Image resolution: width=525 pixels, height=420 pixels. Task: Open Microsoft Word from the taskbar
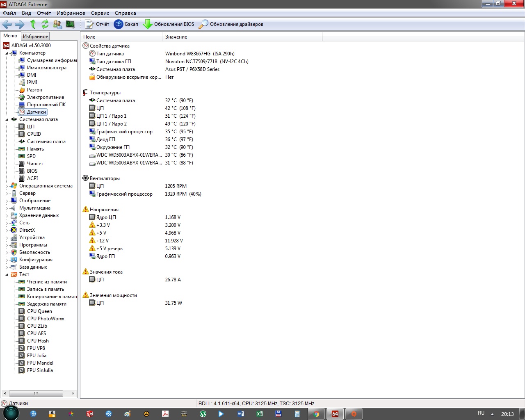[x=241, y=414]
